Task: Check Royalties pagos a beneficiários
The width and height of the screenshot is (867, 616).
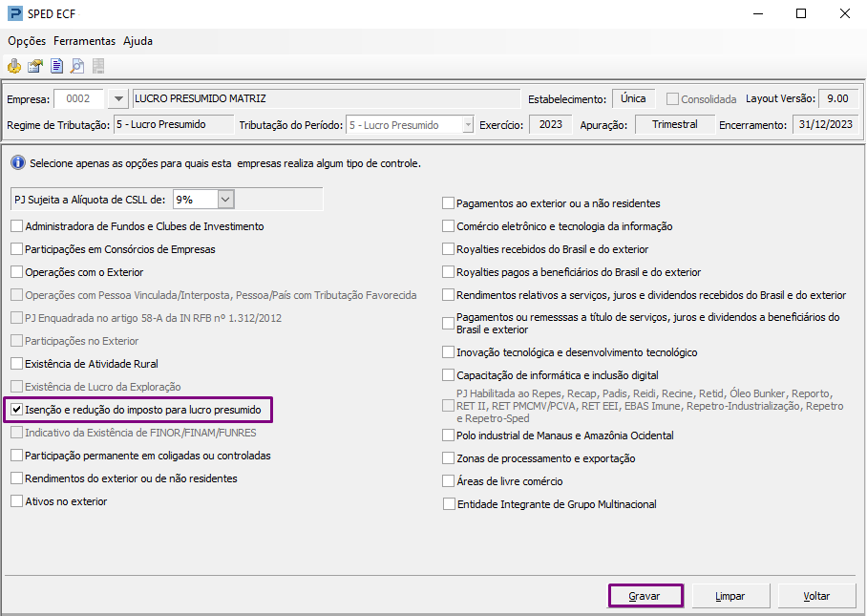Action: tap(449, 272)
